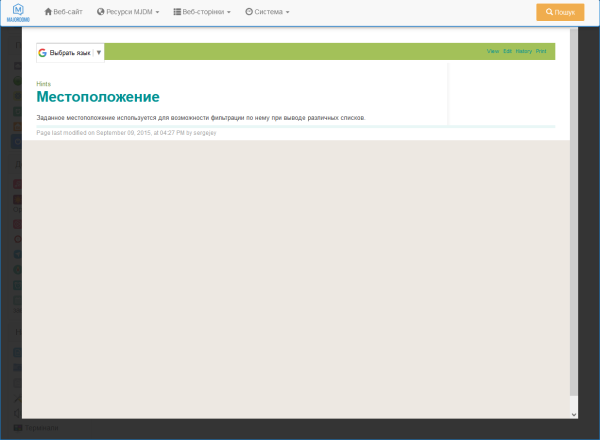This screenshot has width=600, height=440.
Task: Open the View link in green bar
Action: (x=493, y=51)
